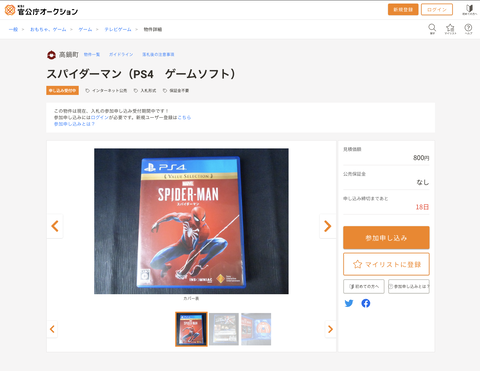Show the next main product image

point(327,226)
